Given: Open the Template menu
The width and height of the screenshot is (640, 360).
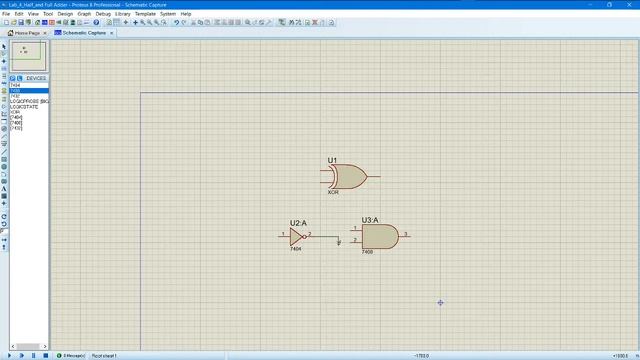Looking at the screenshot, I should click(x=145, y=14).
